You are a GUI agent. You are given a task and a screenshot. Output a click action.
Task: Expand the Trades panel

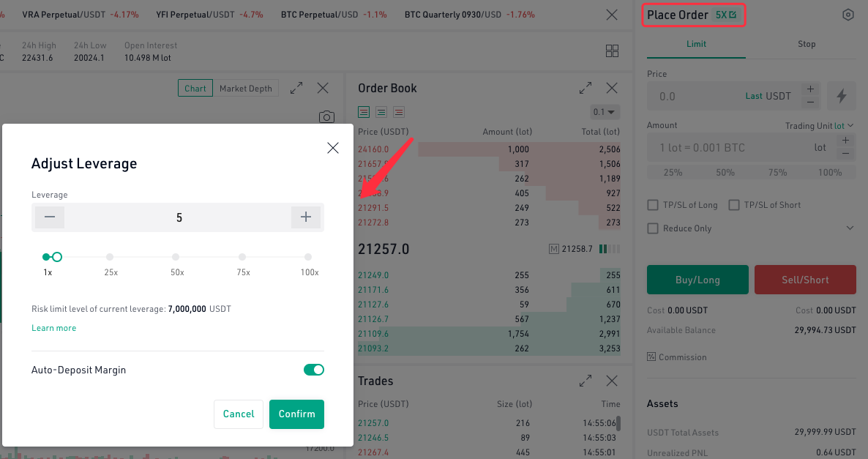(x=585, y=381)
